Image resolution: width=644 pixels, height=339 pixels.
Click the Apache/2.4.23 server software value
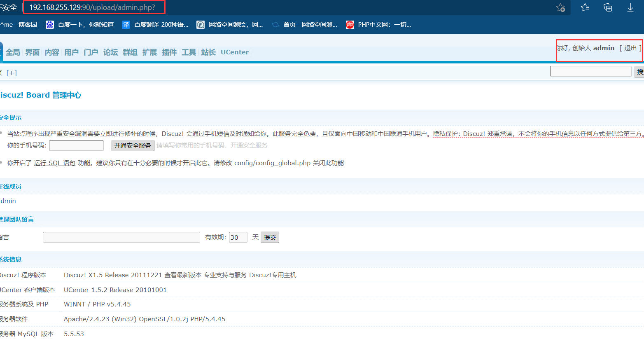[x=145, y=319]
